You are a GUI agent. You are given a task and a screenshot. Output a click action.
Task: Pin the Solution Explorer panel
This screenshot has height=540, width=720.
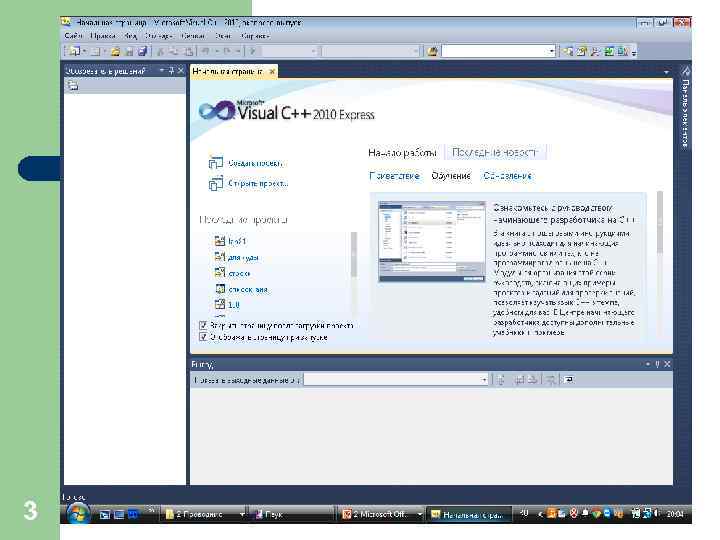tap(171, 71)
